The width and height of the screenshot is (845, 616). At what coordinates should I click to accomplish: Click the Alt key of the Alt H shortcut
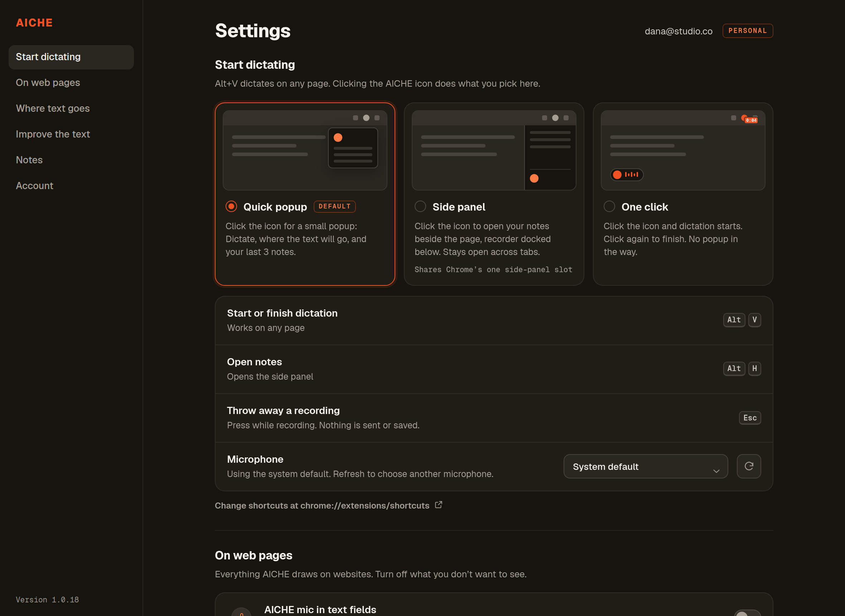(x=734, y=369)
